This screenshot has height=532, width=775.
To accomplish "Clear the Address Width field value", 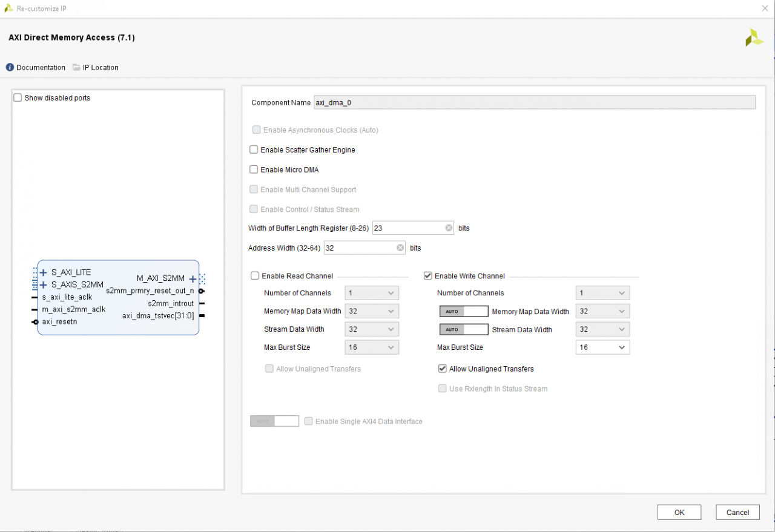I will [x=400, y=248].
